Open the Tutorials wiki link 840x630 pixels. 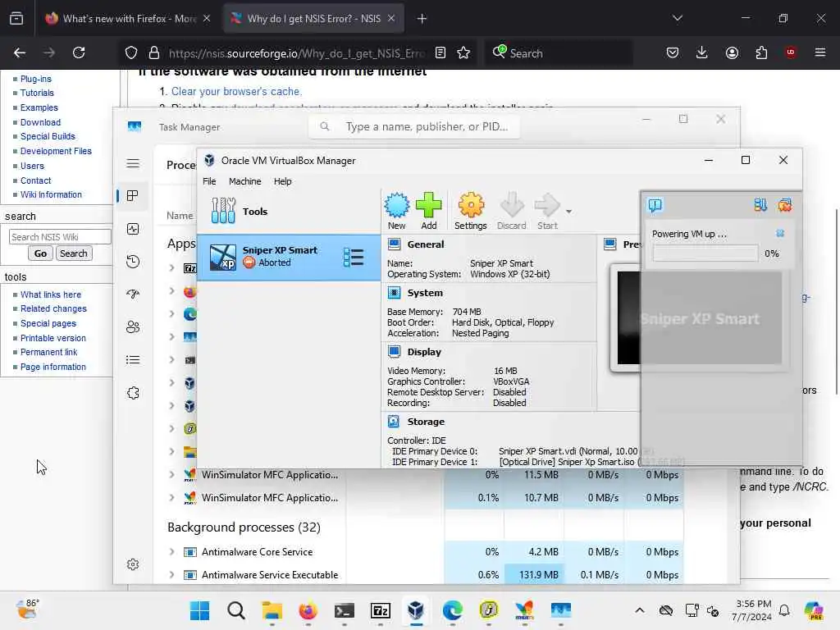[x=37, y=93]
